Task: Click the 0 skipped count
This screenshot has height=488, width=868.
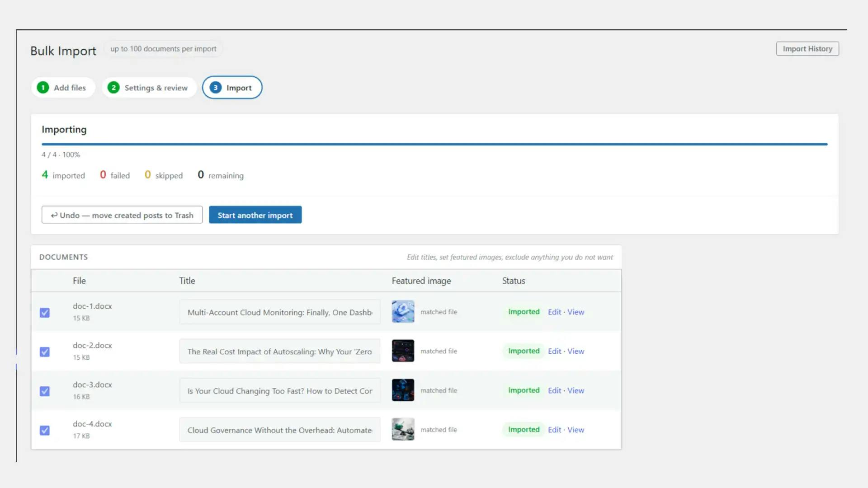Action: point(164,175)
